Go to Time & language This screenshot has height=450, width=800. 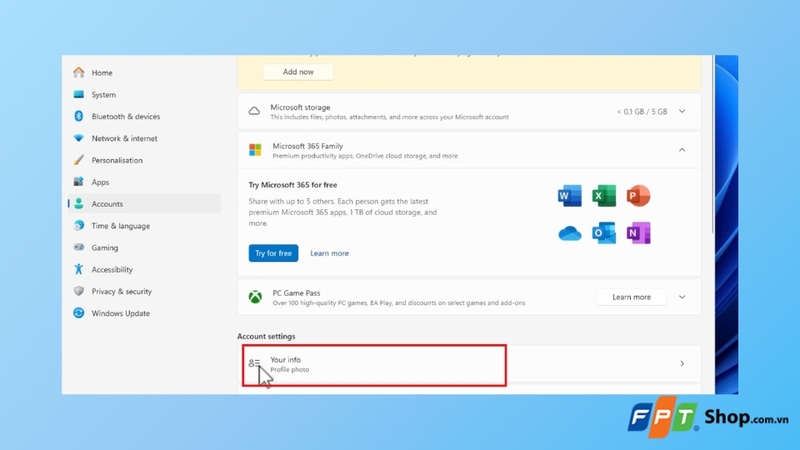point(144,226)
